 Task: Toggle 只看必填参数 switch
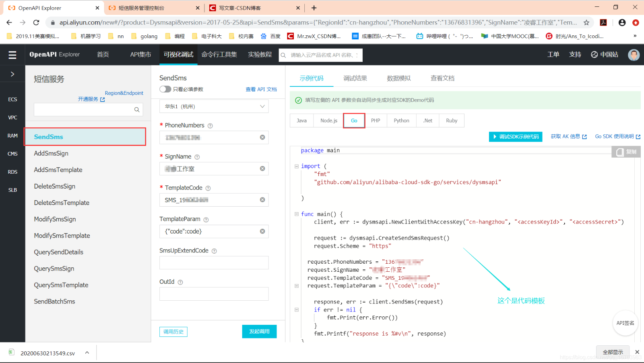tap(165, 89)
